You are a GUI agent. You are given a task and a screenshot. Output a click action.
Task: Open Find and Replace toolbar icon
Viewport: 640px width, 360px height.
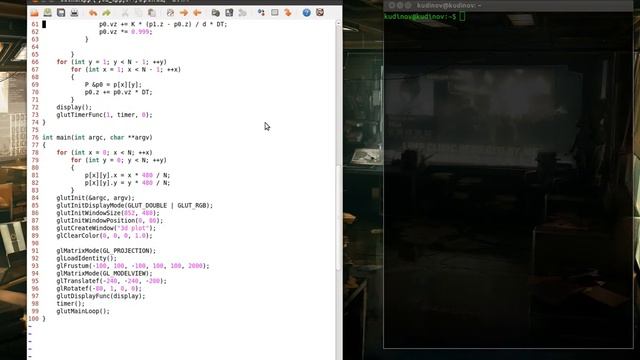click(170, 13)
